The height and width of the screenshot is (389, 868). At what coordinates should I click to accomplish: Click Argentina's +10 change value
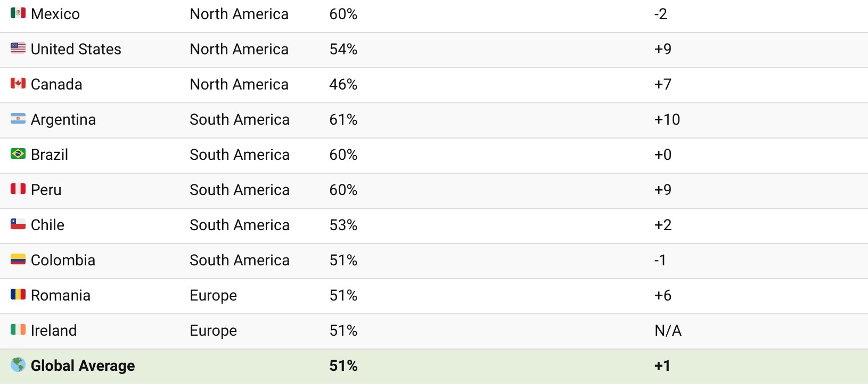tap(667, 119)
